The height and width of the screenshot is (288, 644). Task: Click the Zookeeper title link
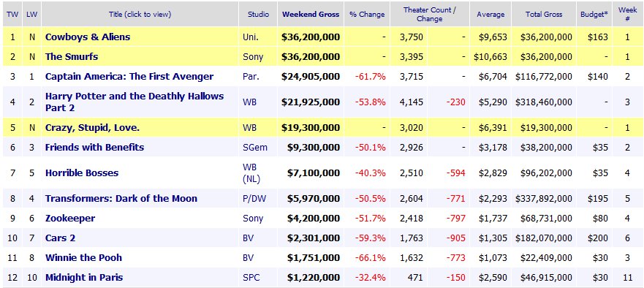[70, 218]
